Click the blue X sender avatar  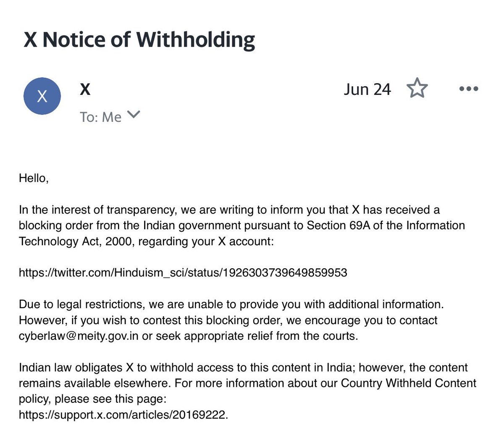(x=42, y=96)
